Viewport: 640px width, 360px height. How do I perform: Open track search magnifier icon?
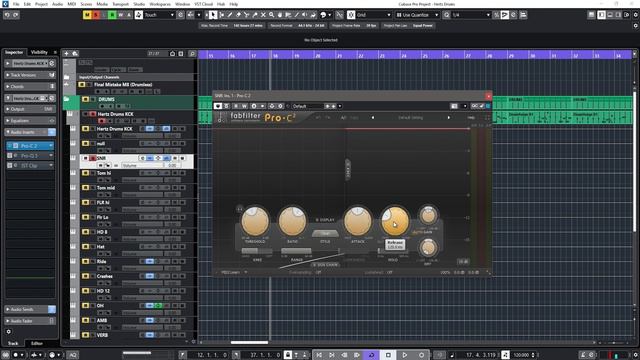pos(192,54)
